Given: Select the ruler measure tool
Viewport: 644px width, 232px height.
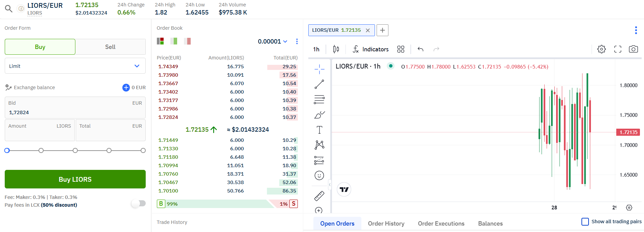Looking at the screenshot, I should pyautogui.click(x=319, y=196).
